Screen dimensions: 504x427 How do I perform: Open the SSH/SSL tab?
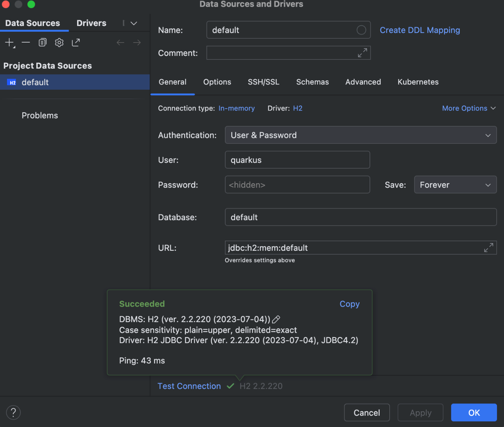coord(263,82)
